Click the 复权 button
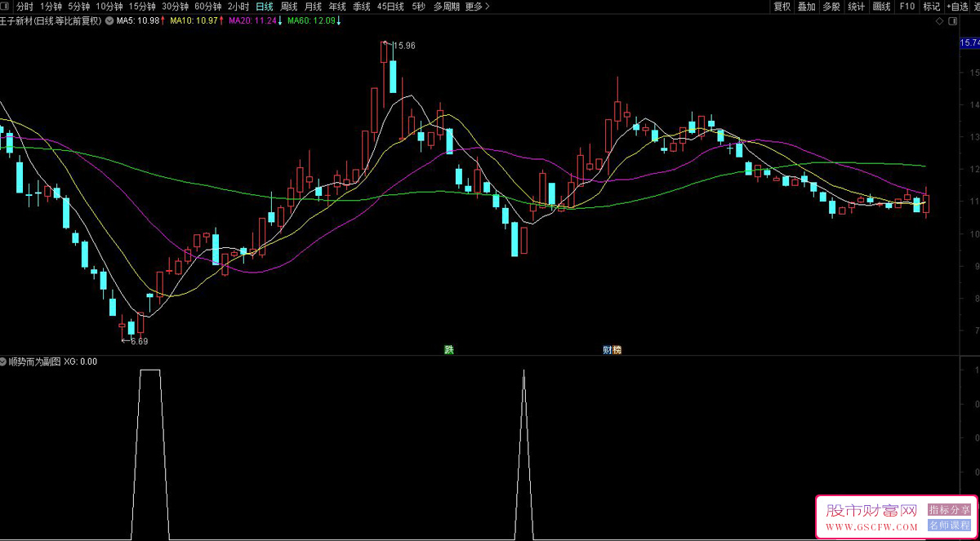Viewport: 980px width, 541px height. coord(782,7)
